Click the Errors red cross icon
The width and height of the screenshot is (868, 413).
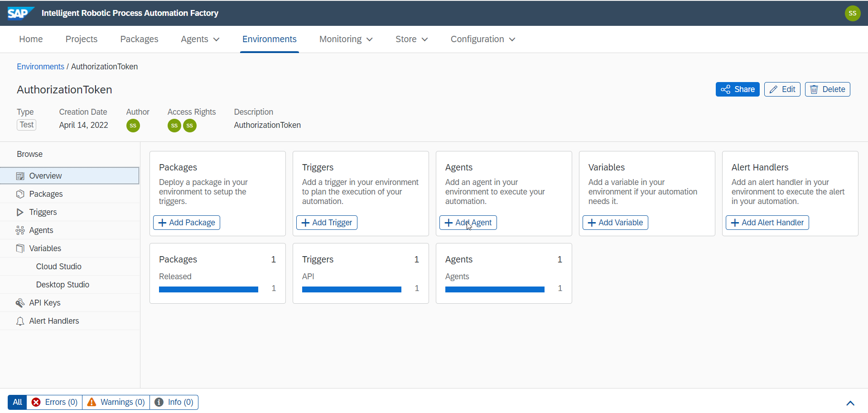click(36, 402)
